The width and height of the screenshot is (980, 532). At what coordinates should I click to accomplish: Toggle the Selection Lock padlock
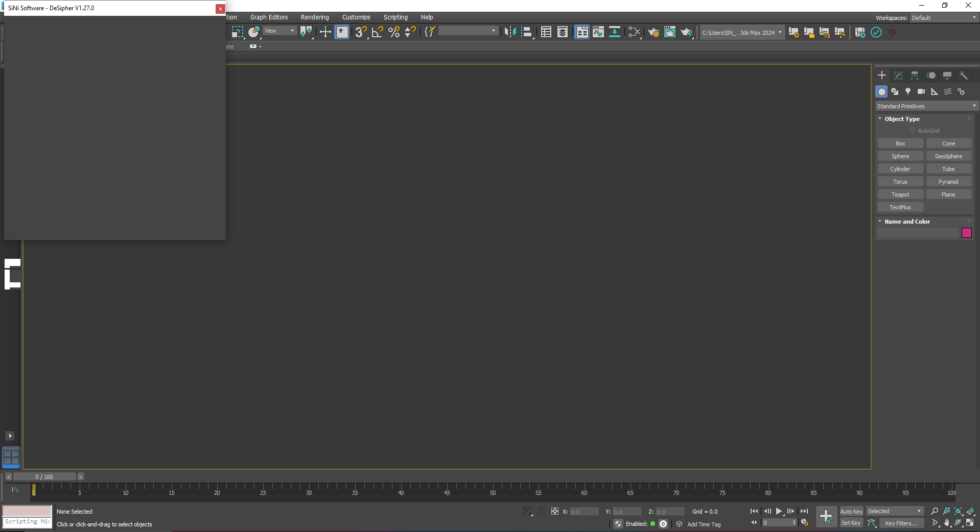tap(541, 511)
